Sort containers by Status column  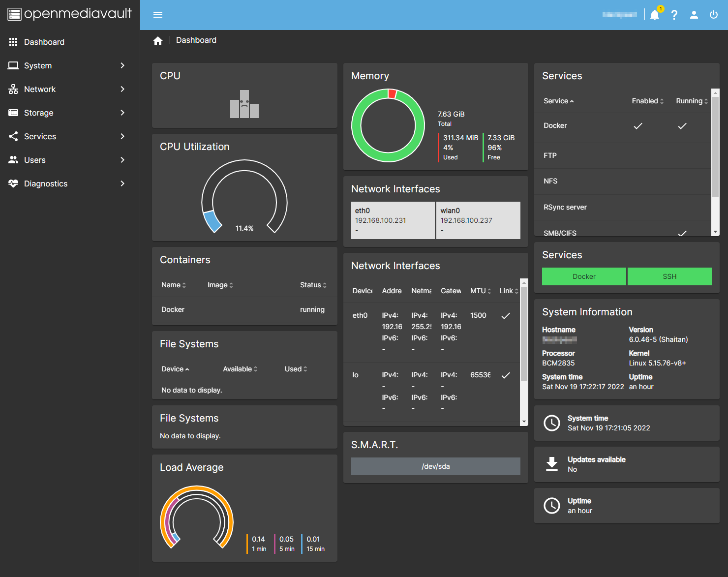[313, 285]
